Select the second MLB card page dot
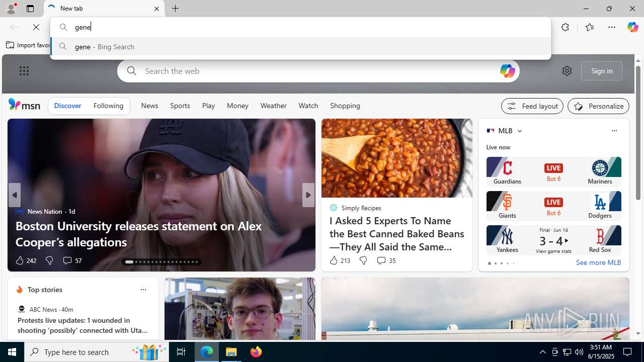The image size is (644, 362). point(495,263)
